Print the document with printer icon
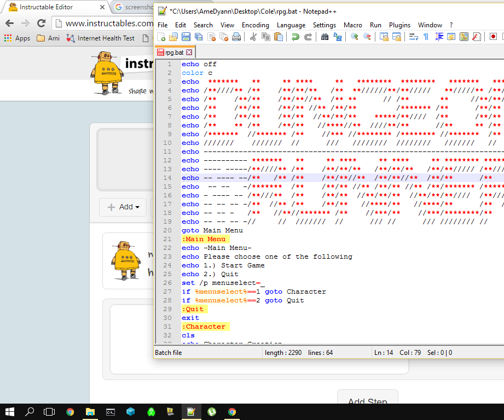 coord(236,37)
